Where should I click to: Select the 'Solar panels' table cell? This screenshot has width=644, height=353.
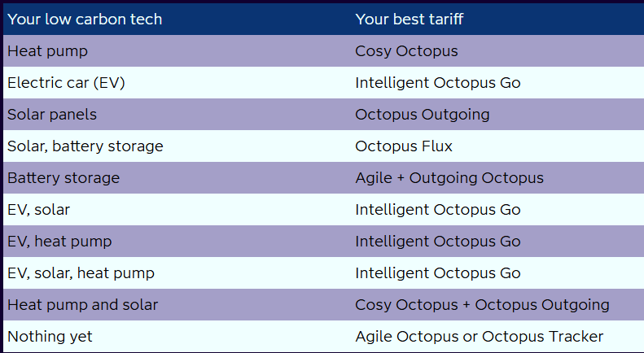point(52,115)
